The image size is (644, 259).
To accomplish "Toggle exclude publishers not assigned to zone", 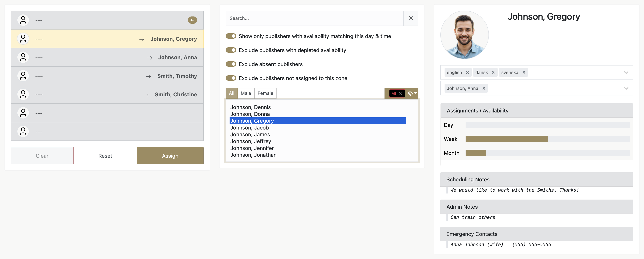I will (231, 78).
